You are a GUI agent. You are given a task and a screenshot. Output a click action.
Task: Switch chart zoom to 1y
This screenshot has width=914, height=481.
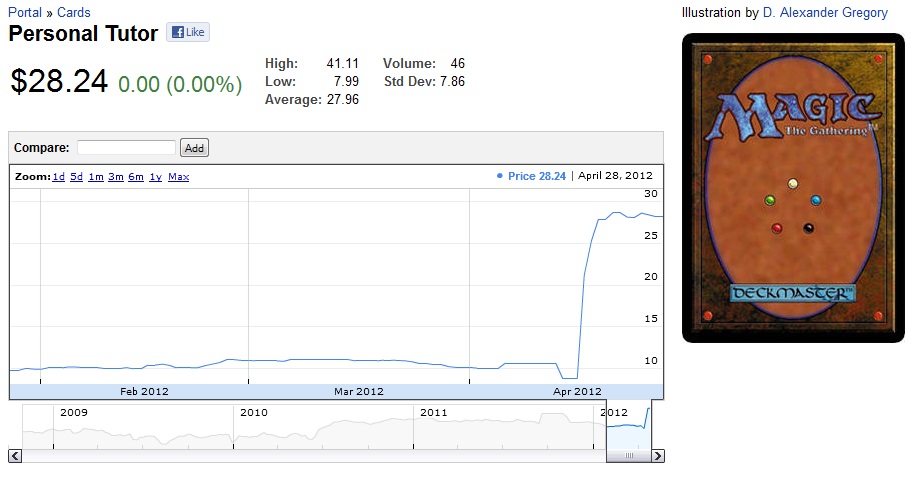[x=155, y=177]
